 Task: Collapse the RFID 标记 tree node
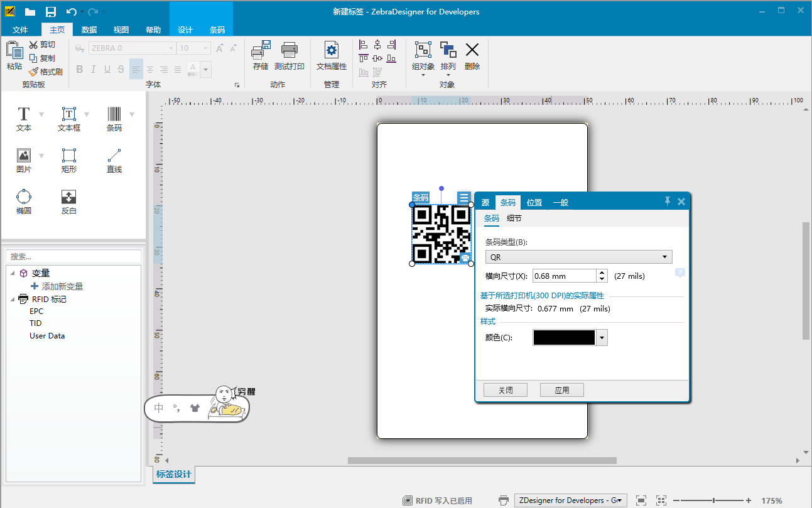(13, 299)
